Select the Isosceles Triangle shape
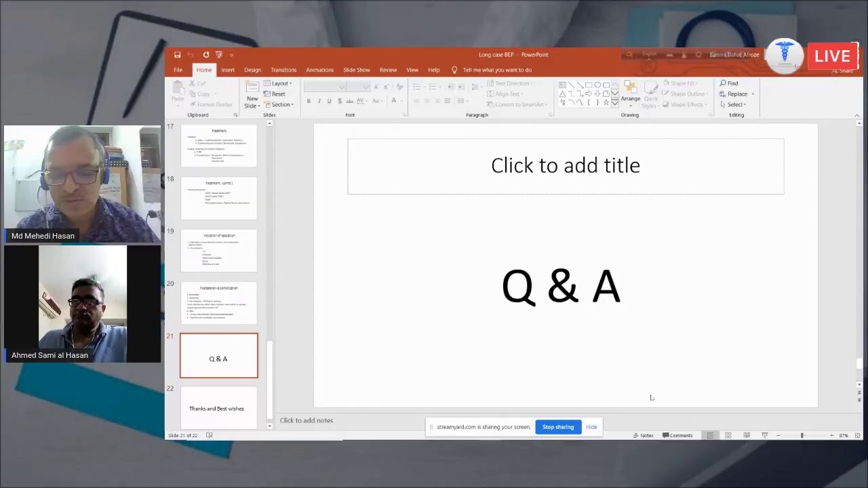The width and height of the screenshot is (868, 488). click(x=563, y=94)
